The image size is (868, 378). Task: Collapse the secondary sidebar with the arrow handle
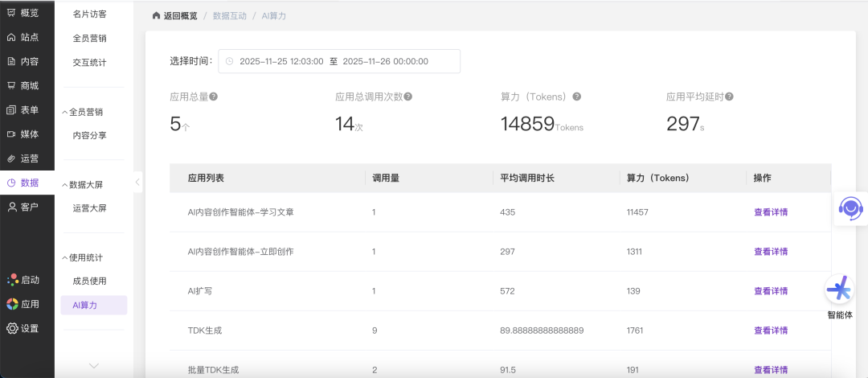(x=137, y=183)
